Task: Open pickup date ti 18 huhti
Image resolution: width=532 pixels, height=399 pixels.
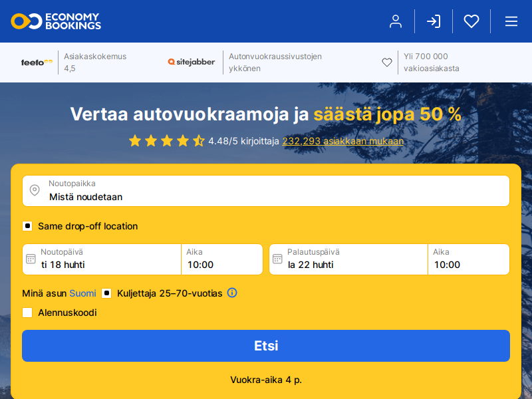Action: point(102,259)
